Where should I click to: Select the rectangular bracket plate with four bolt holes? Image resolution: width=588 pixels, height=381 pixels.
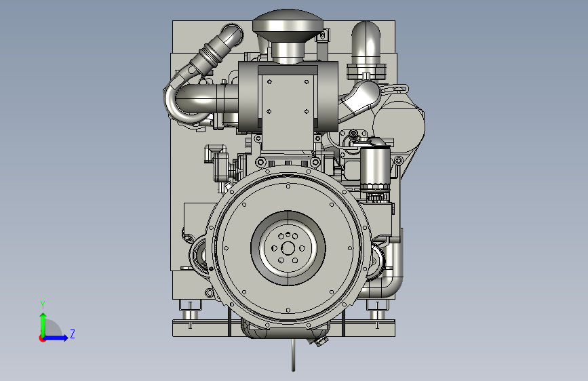(288, 112)
